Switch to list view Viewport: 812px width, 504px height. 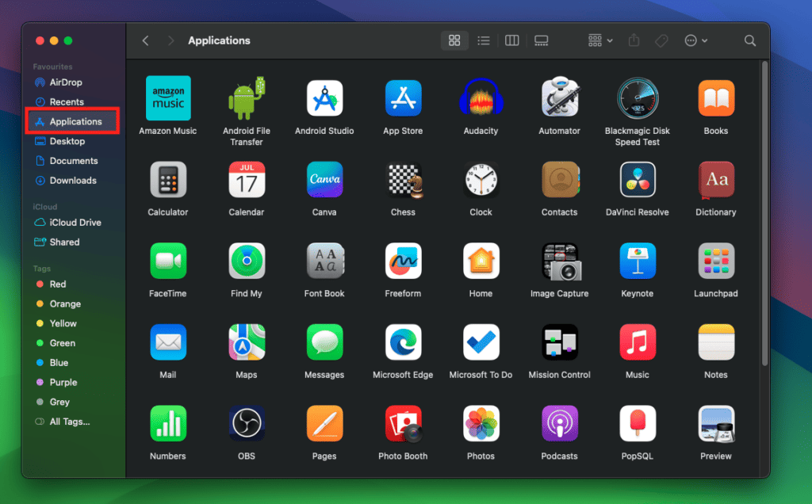[x=483, y=40]
